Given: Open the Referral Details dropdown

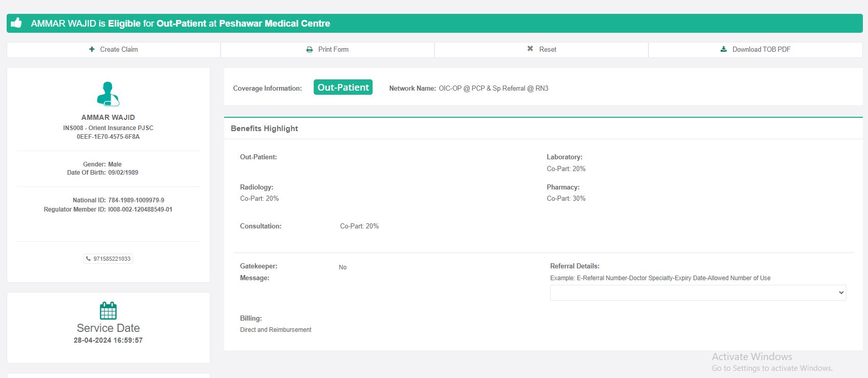Looking at the screenshot, I should (x=698, y=292).
